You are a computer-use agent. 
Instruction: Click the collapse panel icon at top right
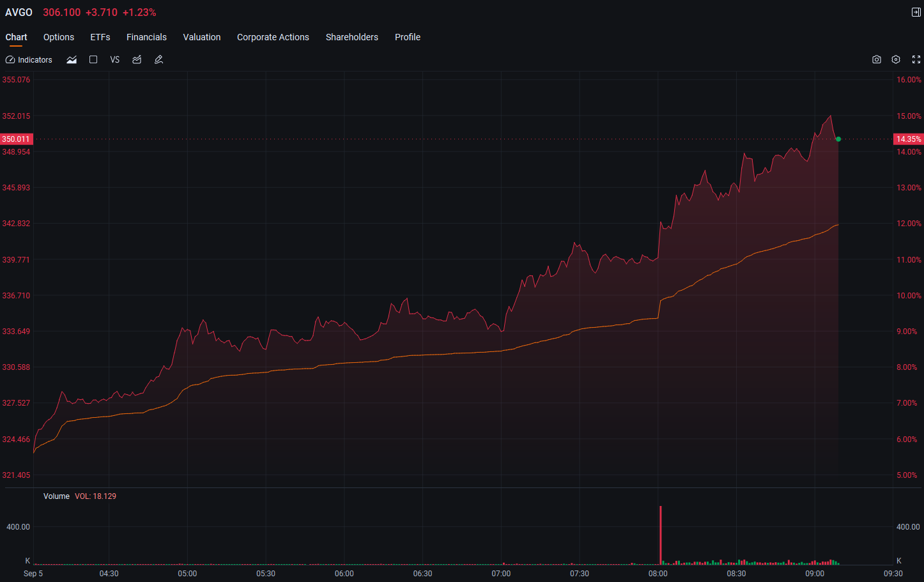[x=916, y=12]
